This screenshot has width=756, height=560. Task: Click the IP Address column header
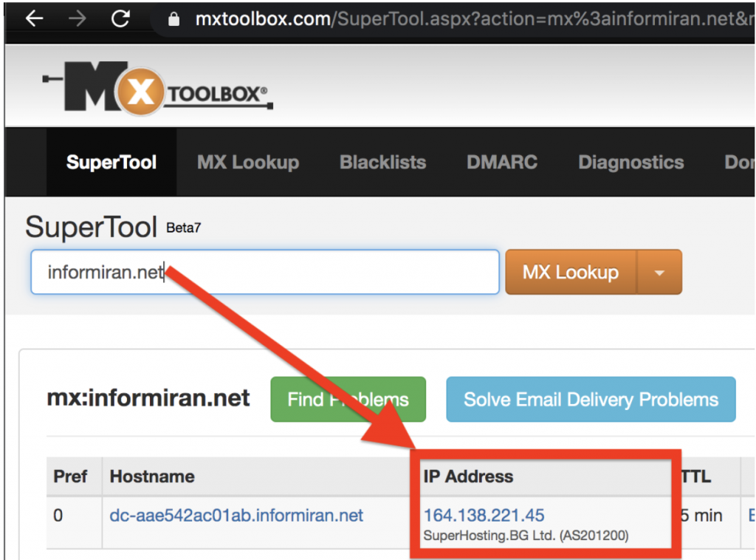point(468,477)
